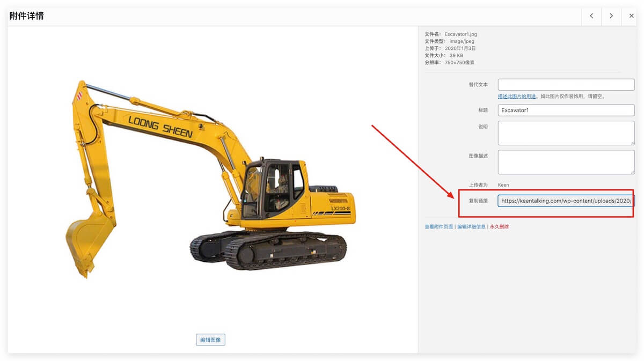Focus the 标题 field containing Excavator1
Viewport: 644px width, 361px height.
(x=566, y=110)
